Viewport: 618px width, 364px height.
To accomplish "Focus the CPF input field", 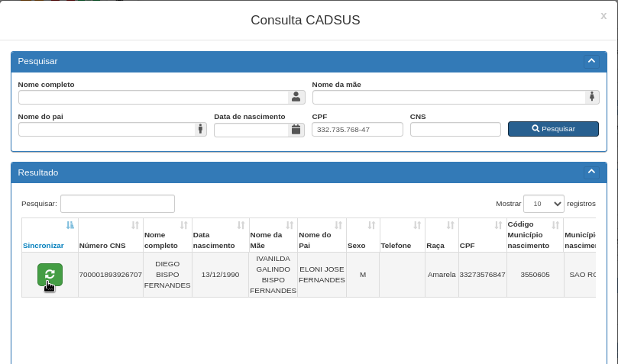I will click(357, 130).
